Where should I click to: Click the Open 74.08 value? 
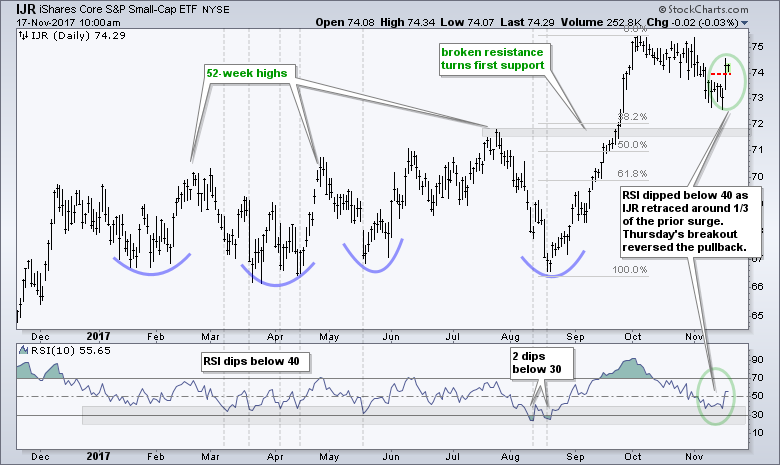345,22
